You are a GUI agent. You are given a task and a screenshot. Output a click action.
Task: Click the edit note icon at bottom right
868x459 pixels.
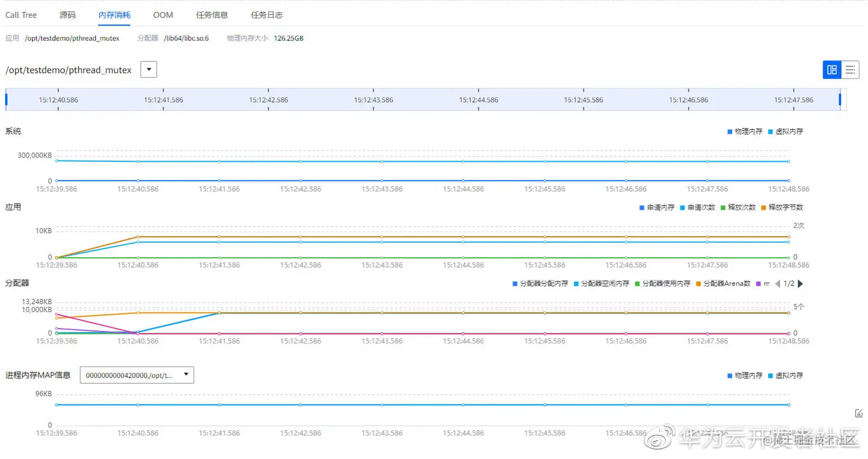click(x=859, y=413)
